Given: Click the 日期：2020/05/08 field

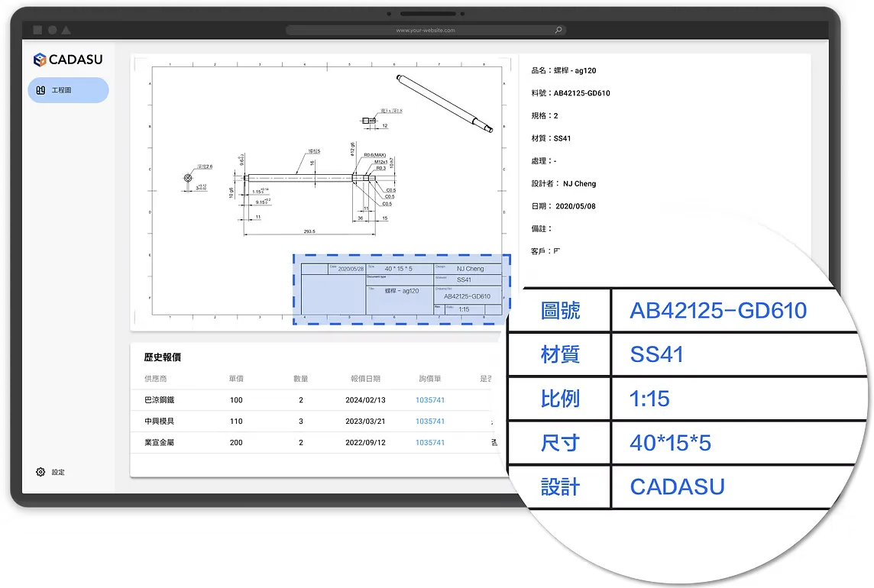Looking at the screenshot, I should [x=564, y=206].
